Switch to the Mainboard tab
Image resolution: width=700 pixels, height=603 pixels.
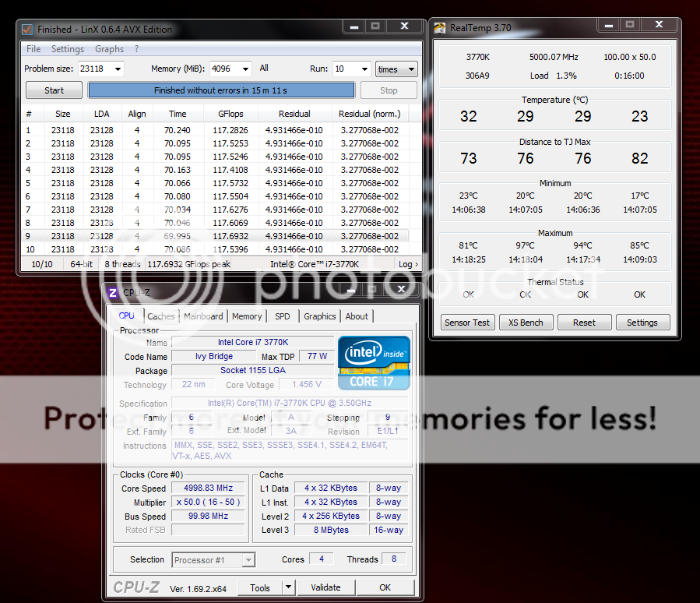[x=204, y=316]
